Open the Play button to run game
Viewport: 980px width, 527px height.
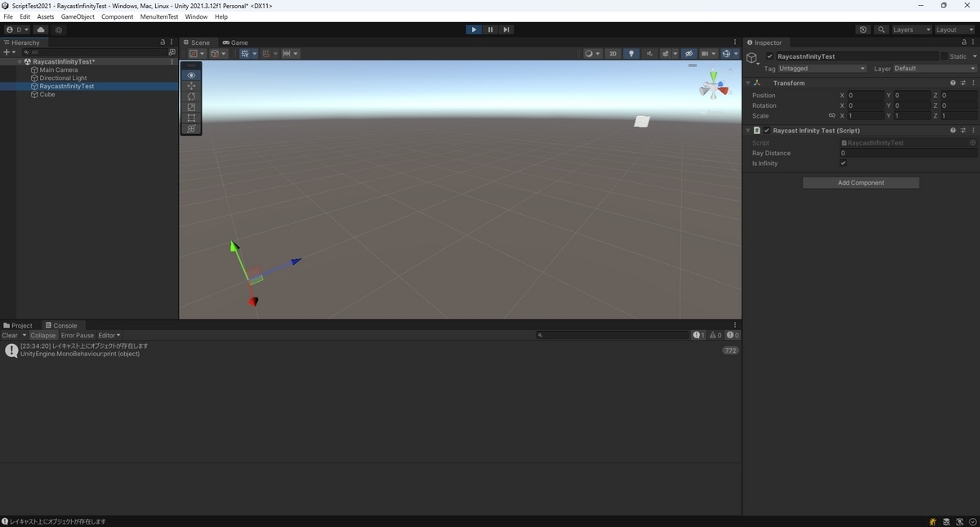click(x=474, y=29)
